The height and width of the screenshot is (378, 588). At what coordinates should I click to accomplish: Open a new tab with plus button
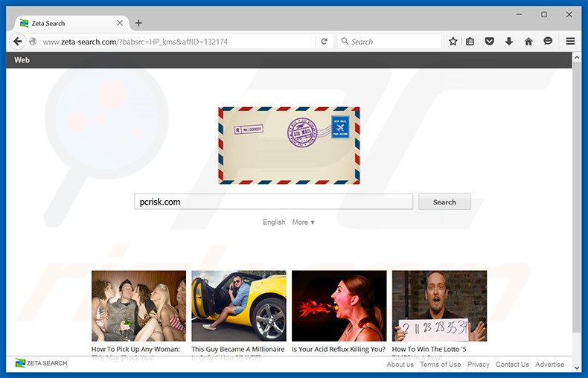tap(138, 23)
